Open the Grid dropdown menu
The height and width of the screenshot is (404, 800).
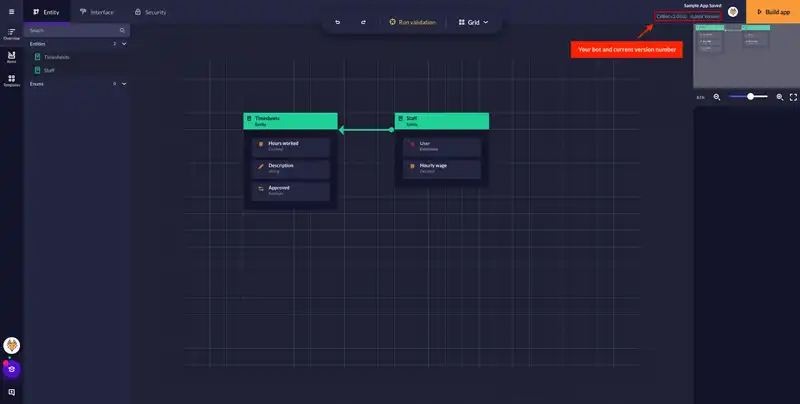(472, 21)
